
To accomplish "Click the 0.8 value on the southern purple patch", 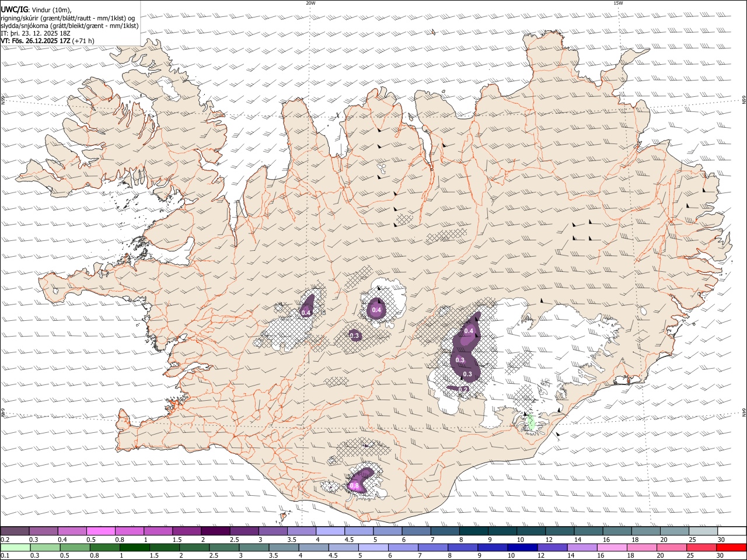I will 354,485.
